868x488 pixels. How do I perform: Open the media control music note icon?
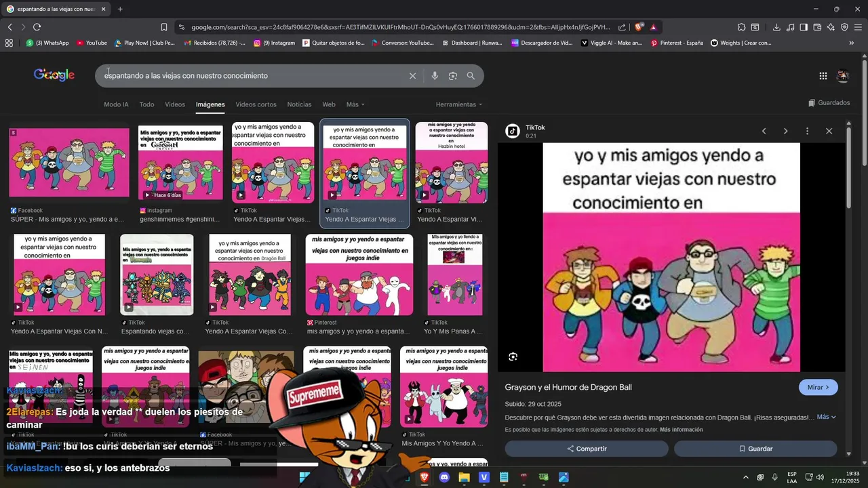(x=790, y=27)
